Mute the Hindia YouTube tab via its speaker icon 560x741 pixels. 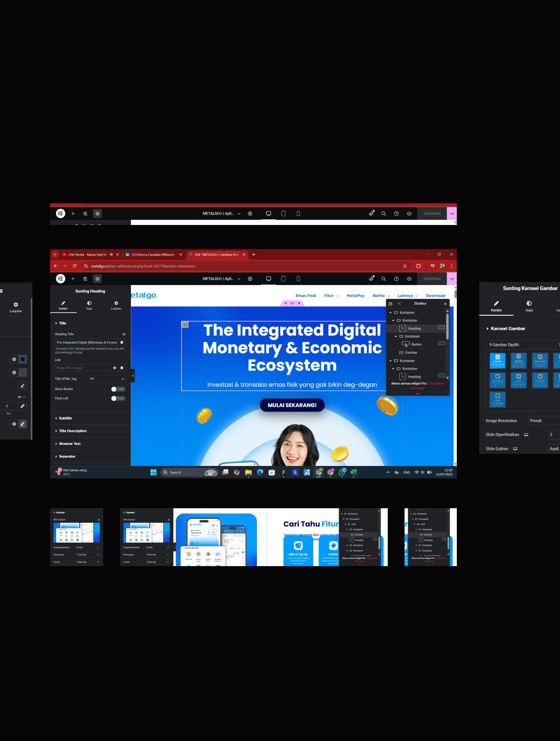coord(111,255)
